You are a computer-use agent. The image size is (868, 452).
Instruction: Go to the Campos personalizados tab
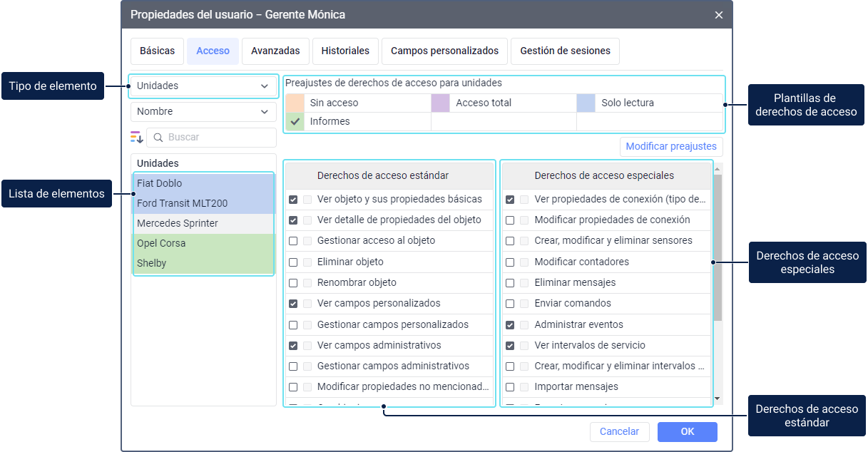[444, 51]
